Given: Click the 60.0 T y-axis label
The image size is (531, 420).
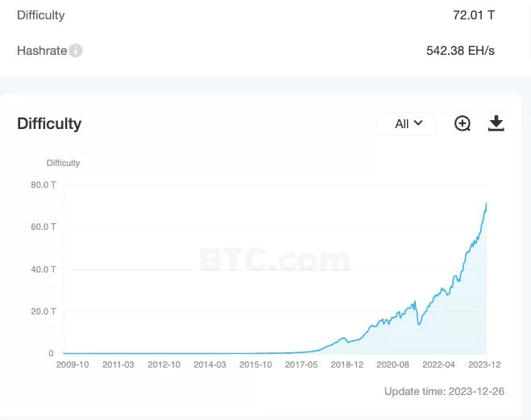Looking at the screenshot, I should tap(43, 227).
